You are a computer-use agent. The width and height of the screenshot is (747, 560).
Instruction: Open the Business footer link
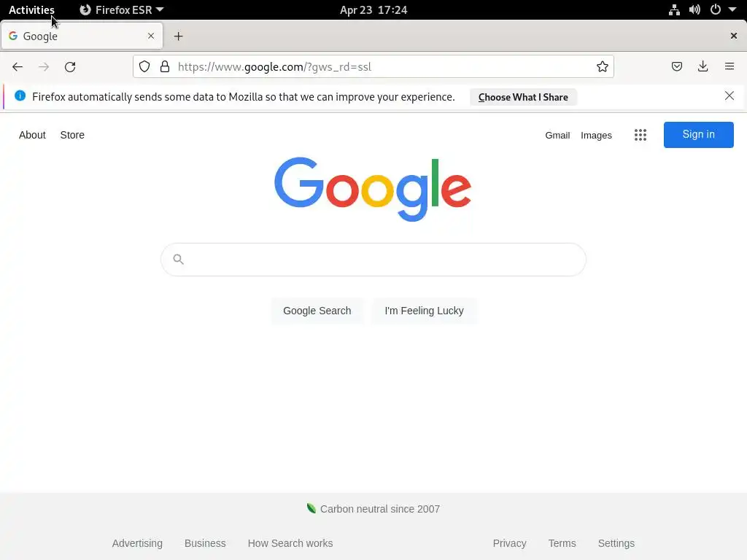pyautogui.click(x=205, y=543)
